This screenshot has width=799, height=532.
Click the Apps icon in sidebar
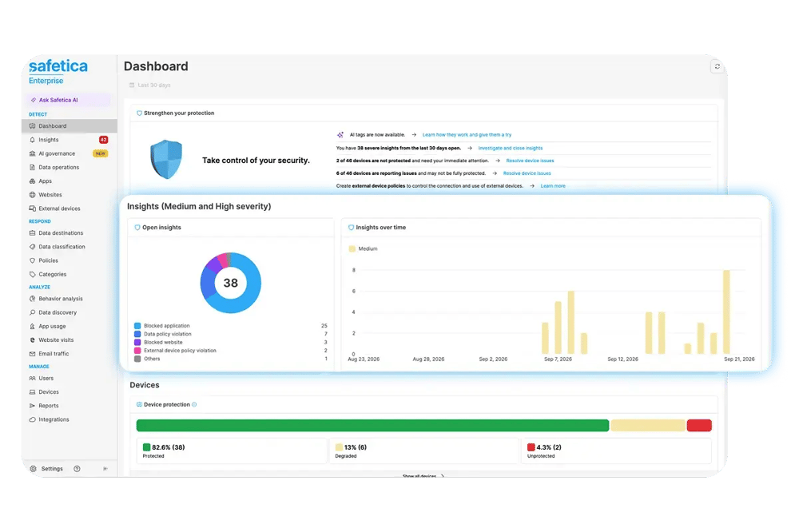pyautogui.click(x=33, y=181)
